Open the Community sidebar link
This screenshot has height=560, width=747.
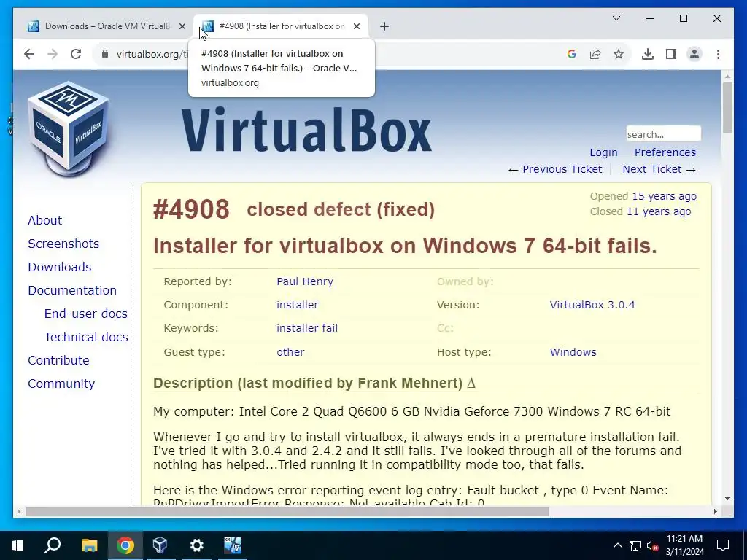(x=61, y=384)
